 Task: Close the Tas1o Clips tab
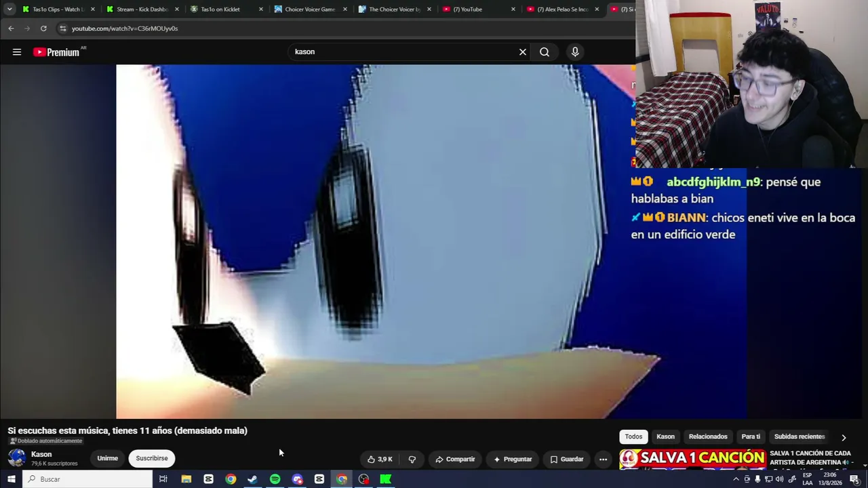[93, 9]
